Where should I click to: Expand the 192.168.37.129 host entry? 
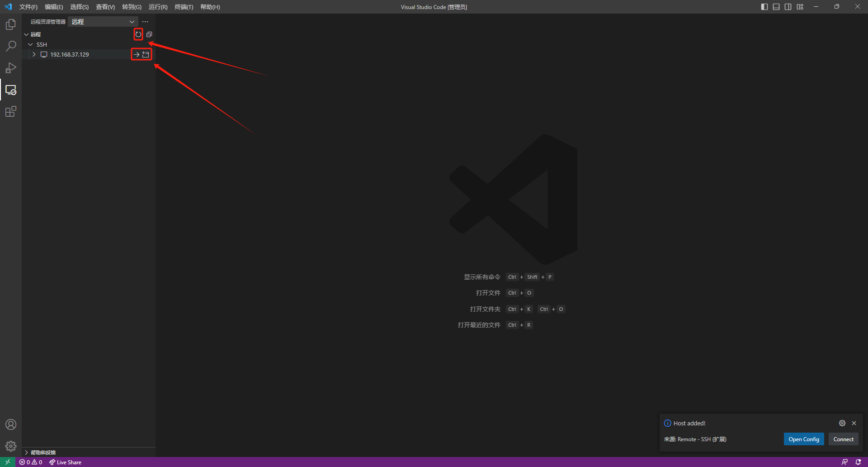tap(34, 54)
